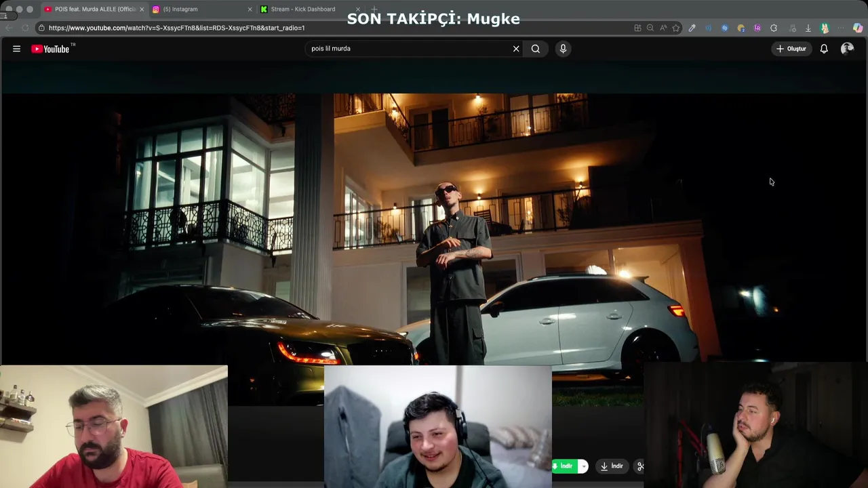Close the Kick Dashboard tab

point(357,9)
